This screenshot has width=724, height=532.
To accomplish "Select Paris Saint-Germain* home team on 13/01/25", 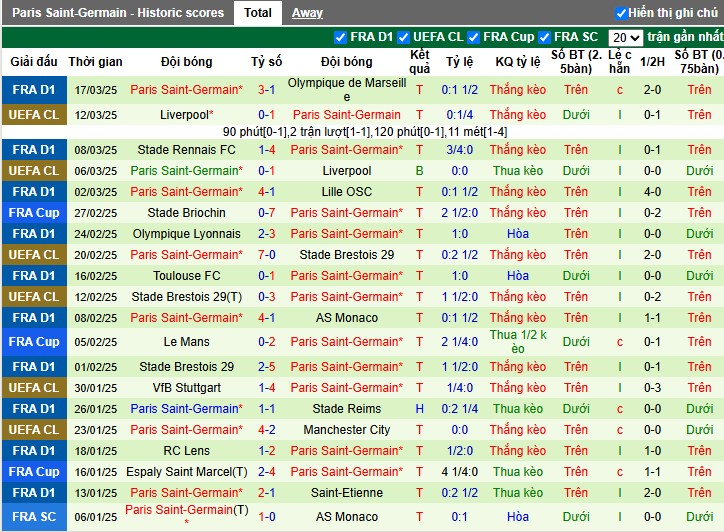I will pos(187,493).
